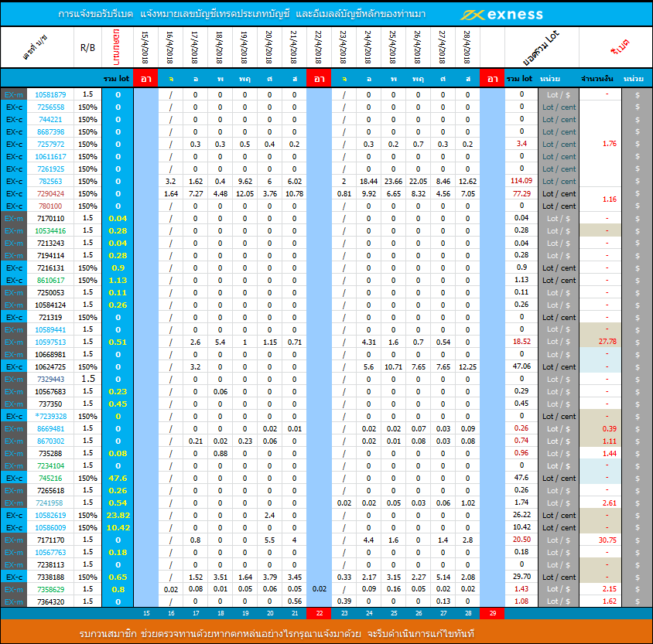
Task: Click the Thai title text in top banner
Action: click(241, 14)
